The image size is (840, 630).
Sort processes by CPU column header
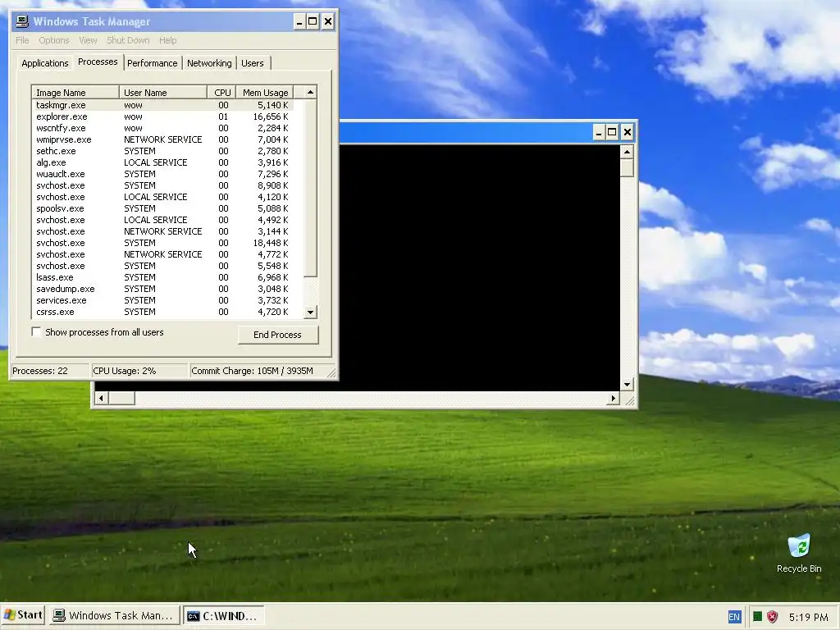tap(221, 93)
